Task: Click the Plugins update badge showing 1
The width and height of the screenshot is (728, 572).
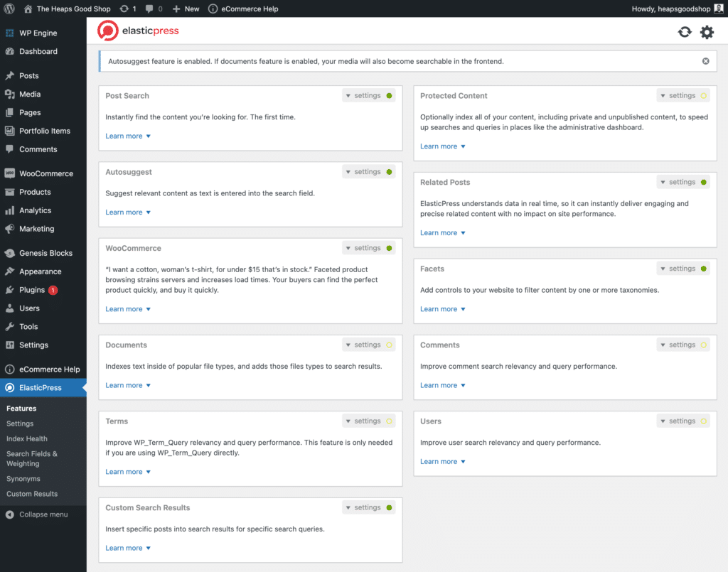Action: click(x=53, y=290)
